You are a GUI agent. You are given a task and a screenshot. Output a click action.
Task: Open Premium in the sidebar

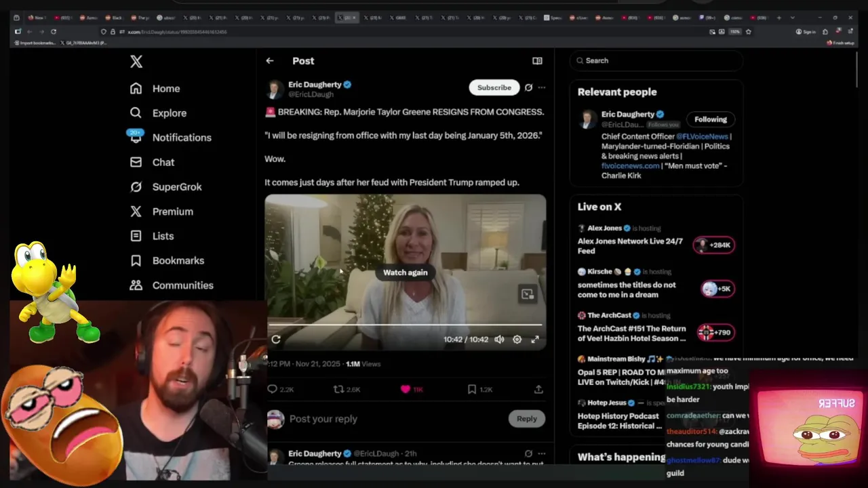(161, 211)
